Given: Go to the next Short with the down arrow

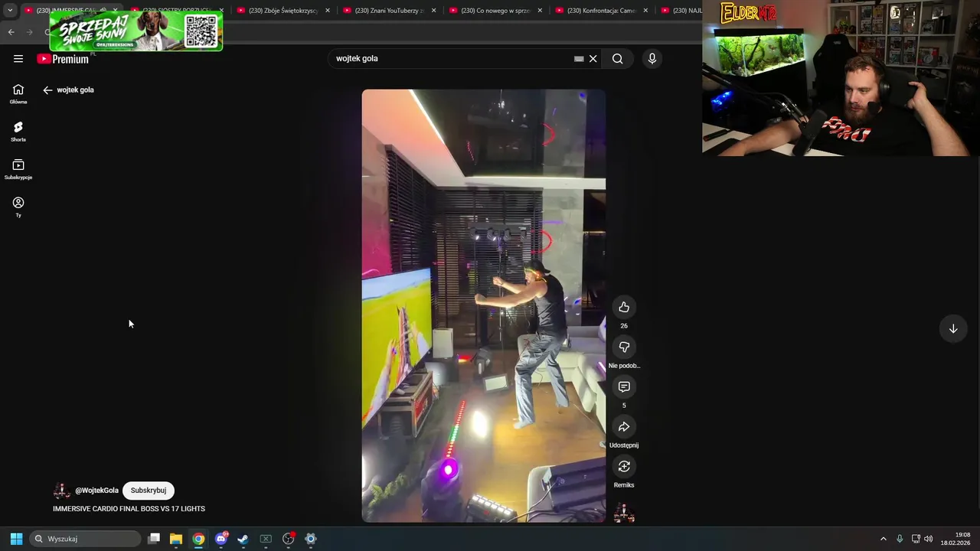Looking at the screenshot, I should [953, 328].
